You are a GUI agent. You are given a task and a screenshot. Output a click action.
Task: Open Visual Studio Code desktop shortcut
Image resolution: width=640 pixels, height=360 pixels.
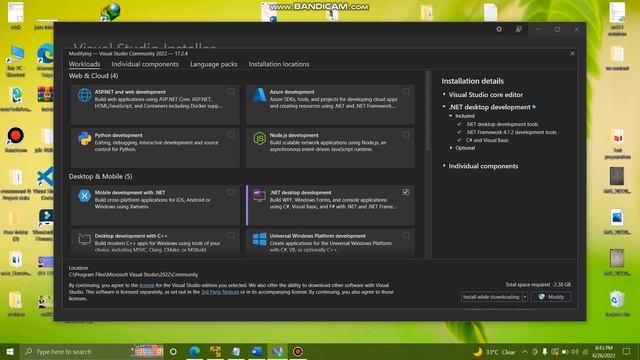[x=44, y=183]
